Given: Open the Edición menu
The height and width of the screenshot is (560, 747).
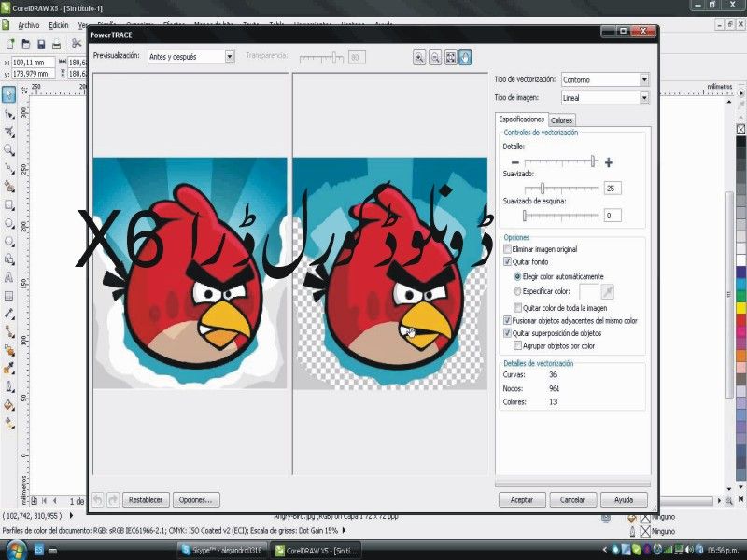Looking at the screenshot, I should (59, 25).
